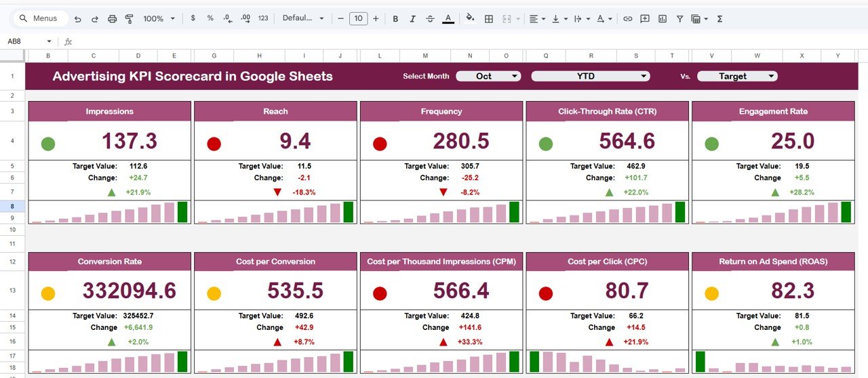868x378 pixels.
Task: Click the Insert link icon
Action: pos(628,19)
